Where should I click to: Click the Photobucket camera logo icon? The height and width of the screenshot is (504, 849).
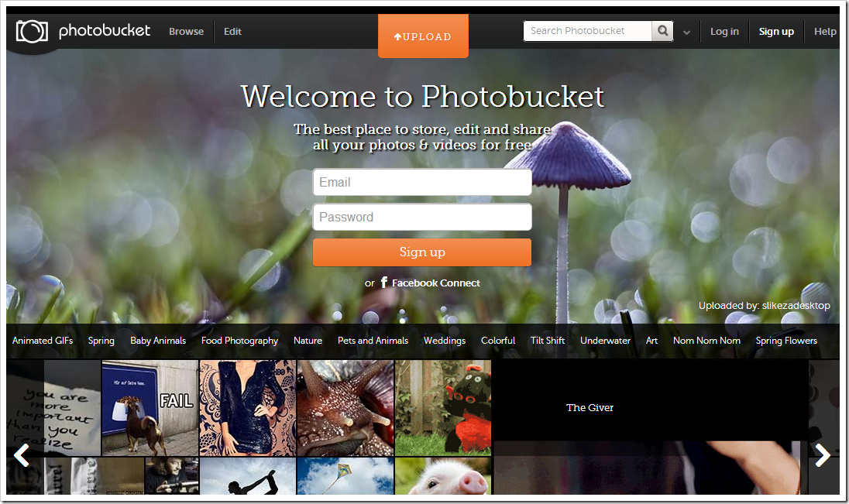32,32
